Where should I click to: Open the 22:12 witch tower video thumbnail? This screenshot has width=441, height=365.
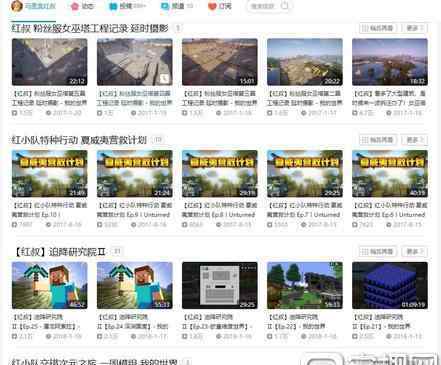click(x=50, y=62)
